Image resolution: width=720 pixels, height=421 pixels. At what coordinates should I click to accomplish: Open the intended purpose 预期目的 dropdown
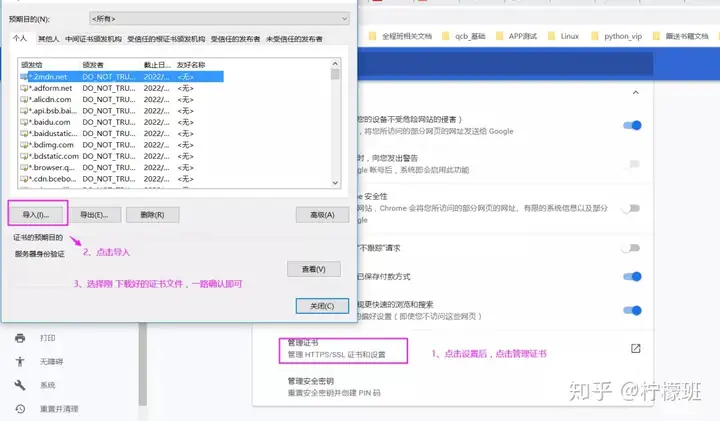[219, 19]
